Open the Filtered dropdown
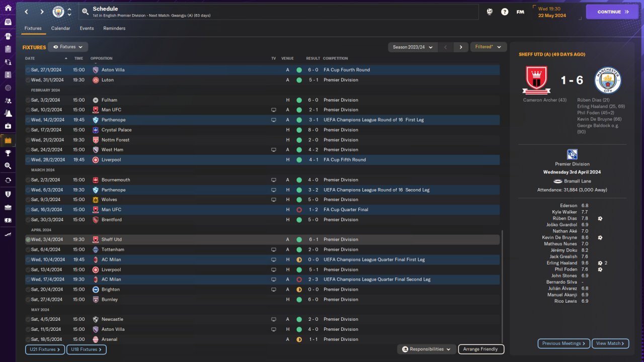 pos(488,47)
